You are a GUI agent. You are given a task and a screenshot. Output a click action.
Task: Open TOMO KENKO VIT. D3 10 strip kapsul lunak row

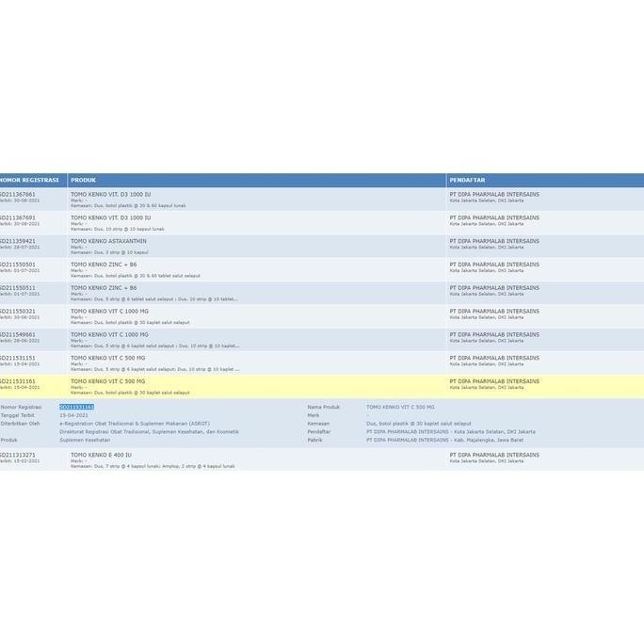111,217
